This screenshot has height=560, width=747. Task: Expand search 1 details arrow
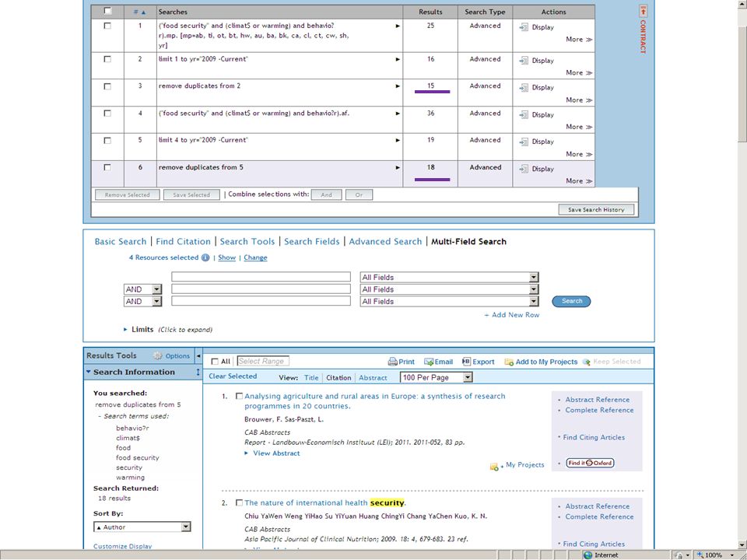coord(398,26)
